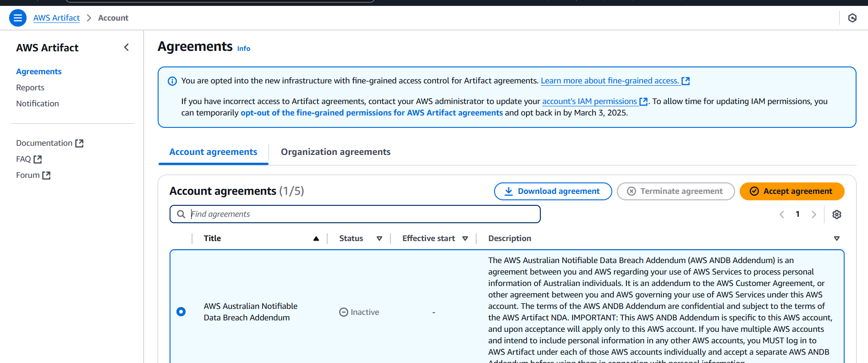Image resolution: width=868 pixels, height=363 pixels.
Task: Click the external icon after IAM permissions link
Action: click(643, 102)
